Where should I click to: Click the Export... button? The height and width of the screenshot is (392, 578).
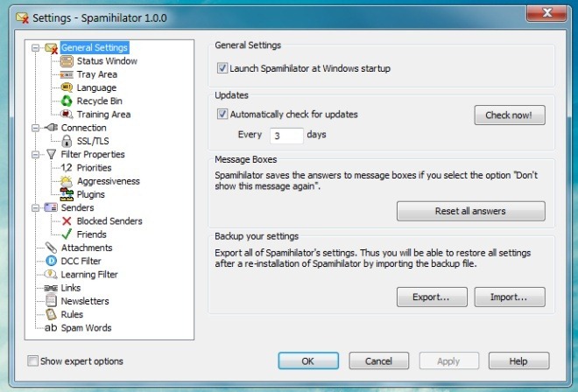pyautogui.click(x=432, y=297)
